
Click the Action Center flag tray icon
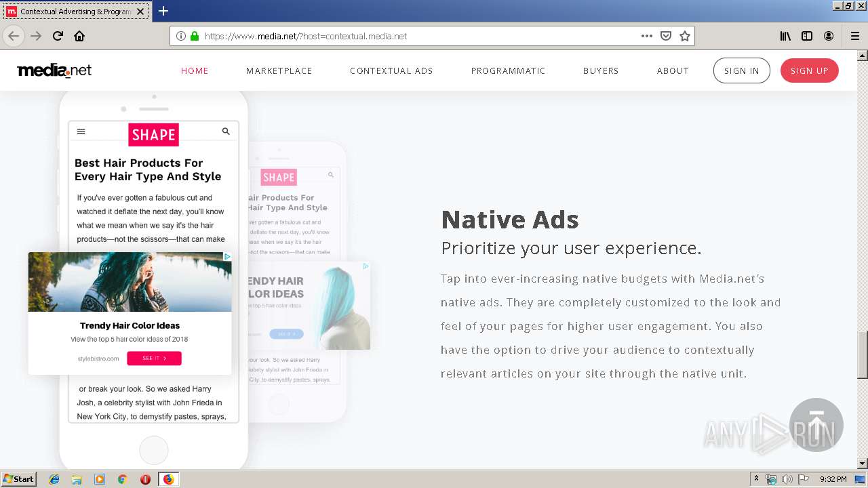[804, 479]
